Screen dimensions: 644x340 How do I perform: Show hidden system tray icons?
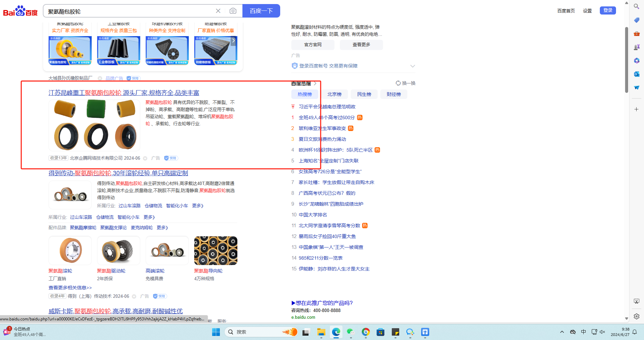pyautogui.click(x=562, y=332)
